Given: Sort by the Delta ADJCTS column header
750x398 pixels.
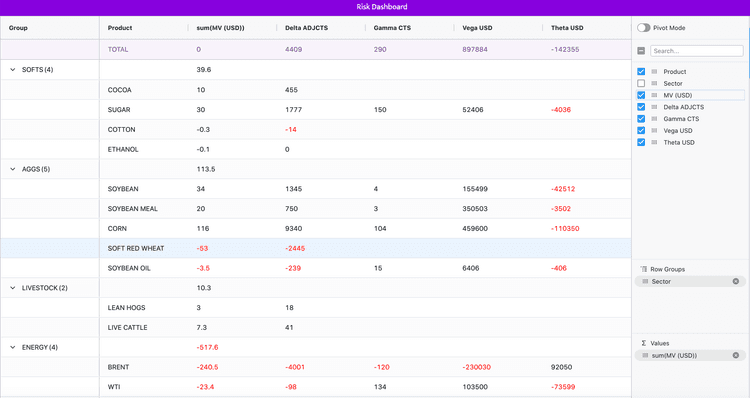Looking at the screenshot, I should (x=306, y=28).
